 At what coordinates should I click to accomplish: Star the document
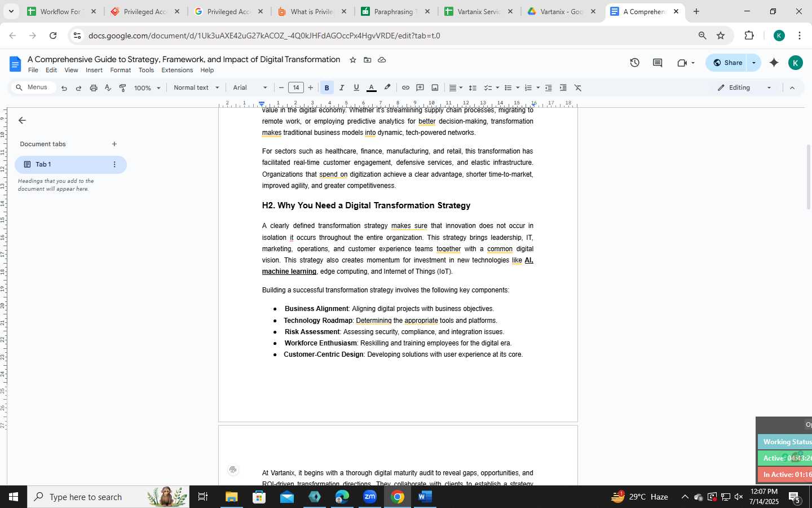pos(353,60)
